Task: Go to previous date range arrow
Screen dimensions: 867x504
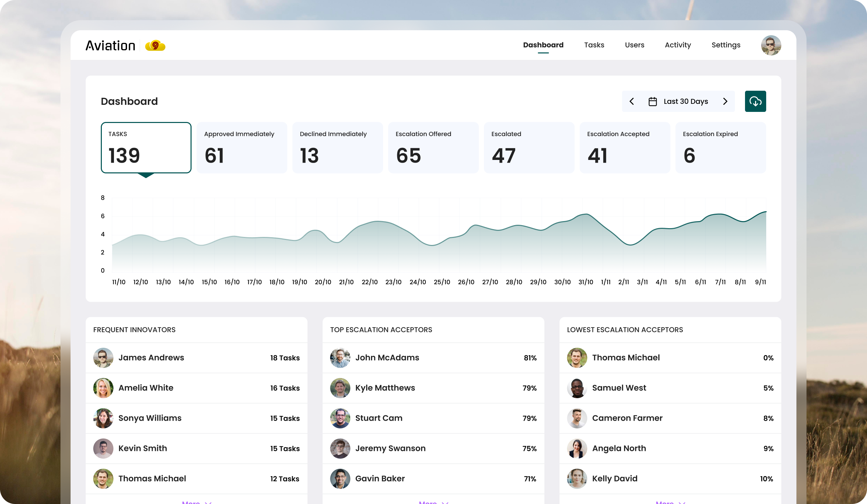Action: pyautogui.click(x=632, y=101)
